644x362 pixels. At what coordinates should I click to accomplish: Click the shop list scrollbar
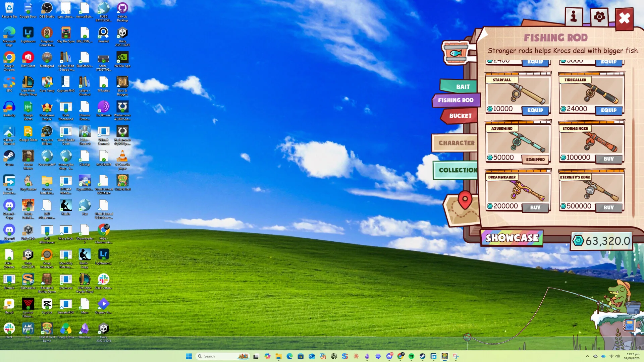[x=633, y=141]
